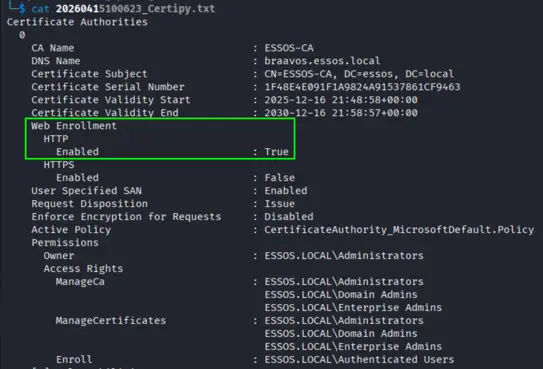The height and width of the screenshot is (369, 543).
Task: Click the 'HTTP' line under Web Enrollment
Action: pyautogui.click(x=56, y=139)
